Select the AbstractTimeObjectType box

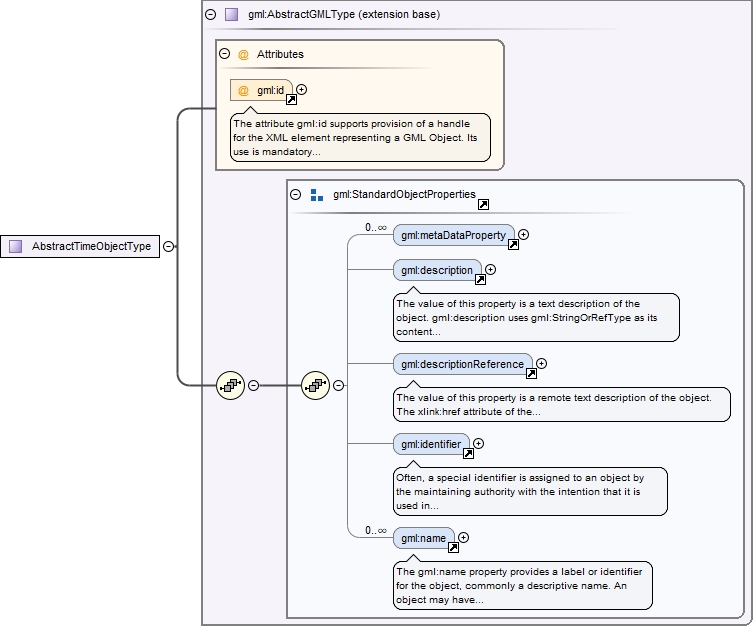pos(80,246)
